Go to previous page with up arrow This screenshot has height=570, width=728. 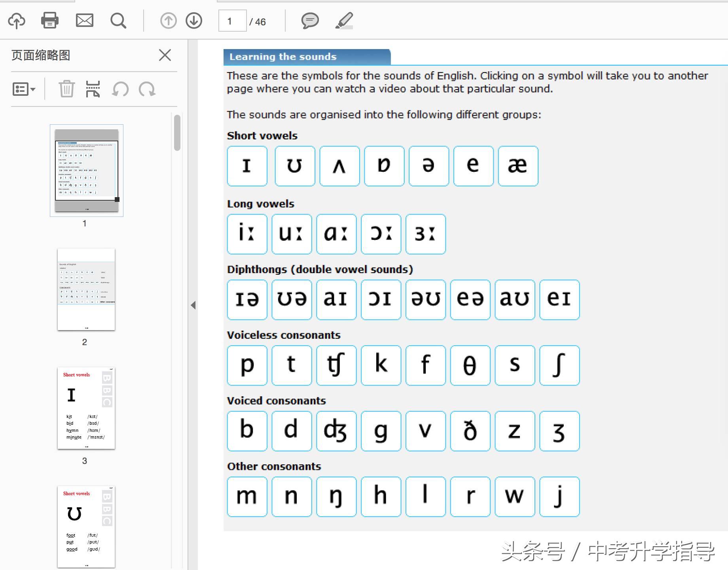(x=168, y=21)
